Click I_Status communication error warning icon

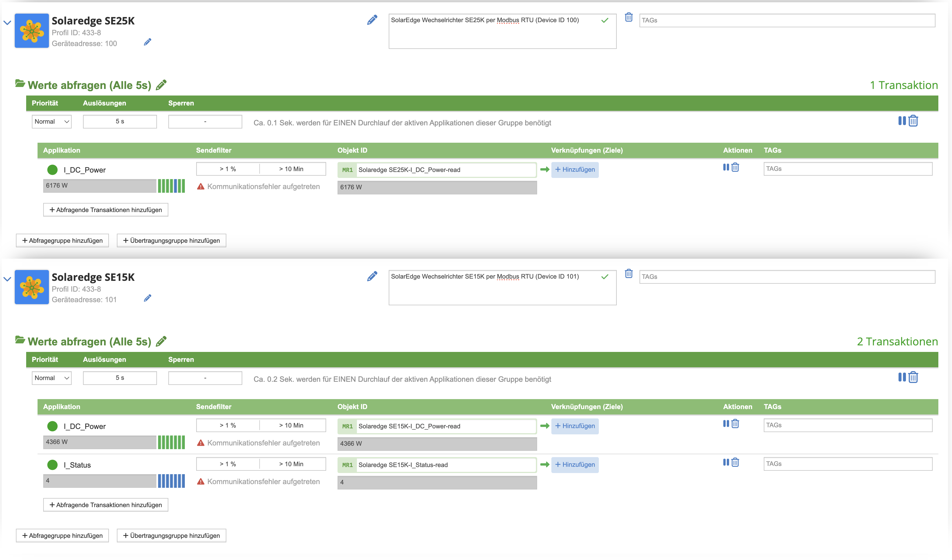tap(200, 482)
